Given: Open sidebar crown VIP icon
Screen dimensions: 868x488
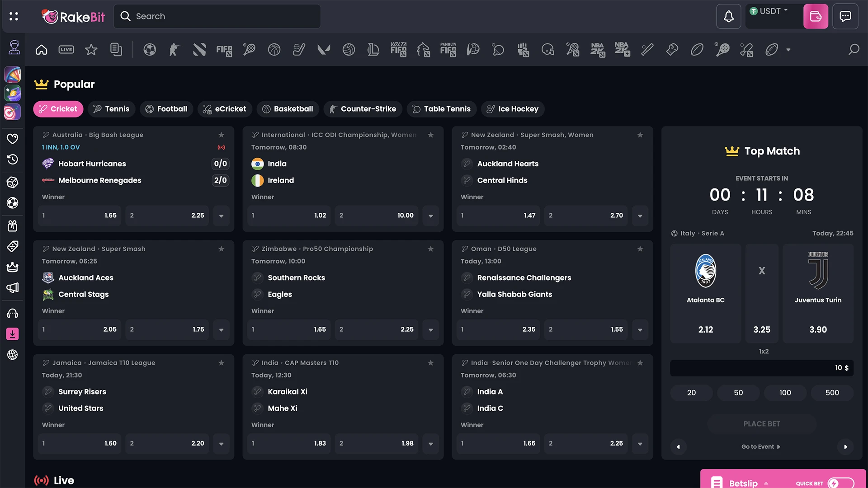Looking at the screenshot, I should tap(13, 267).
